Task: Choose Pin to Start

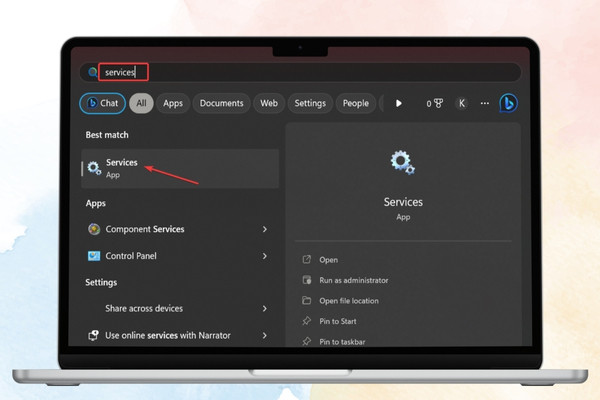Action: coord(338,322)
